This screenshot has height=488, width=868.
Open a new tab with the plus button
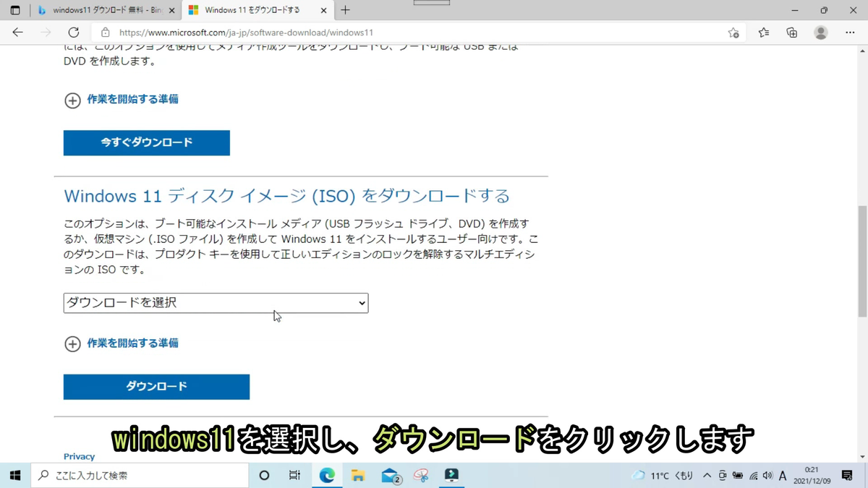pos(345,10)
